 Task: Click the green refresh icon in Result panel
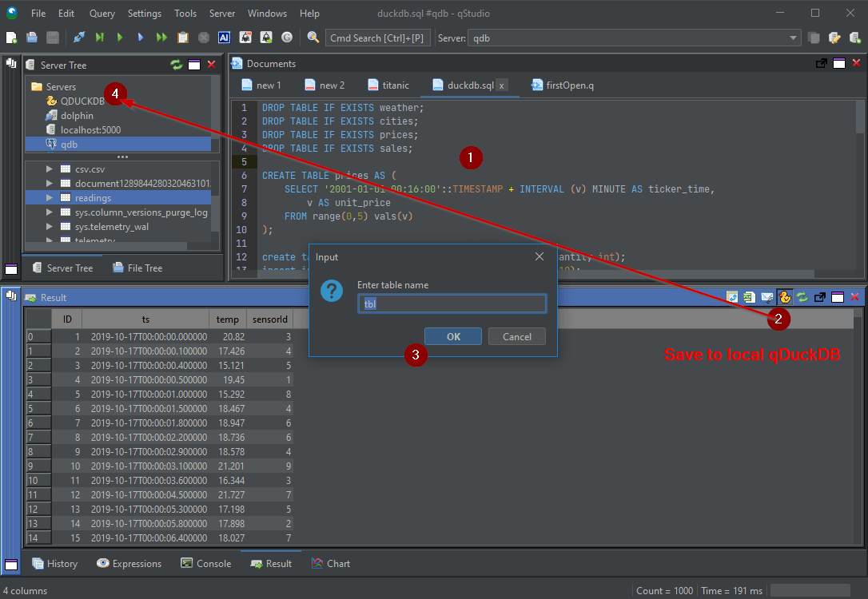click(x=802, y=297)
